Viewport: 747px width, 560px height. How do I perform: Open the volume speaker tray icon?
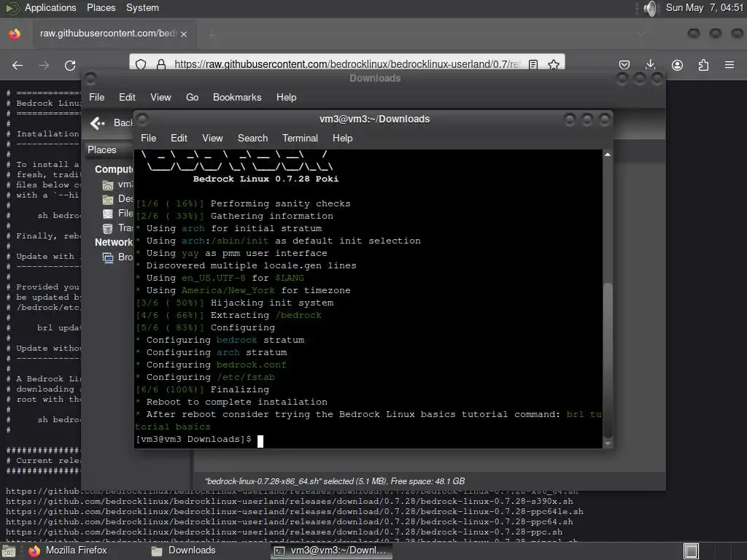(650, 8)
